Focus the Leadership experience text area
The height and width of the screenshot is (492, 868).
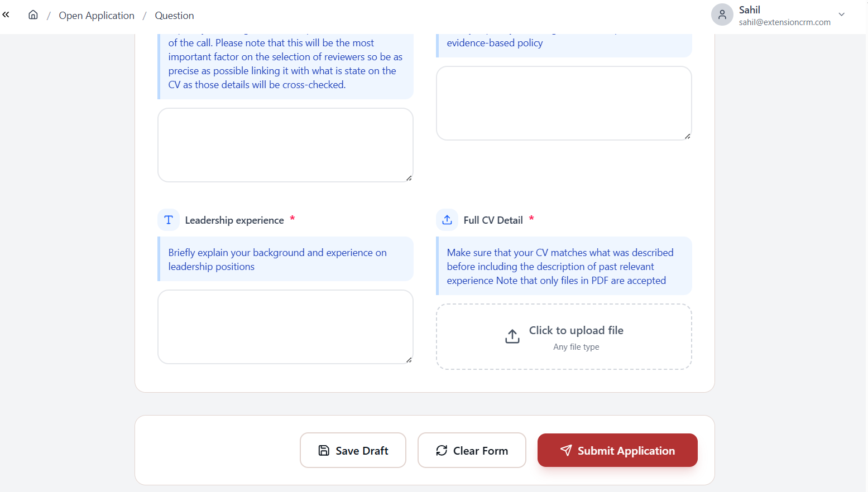coord(285,327)
